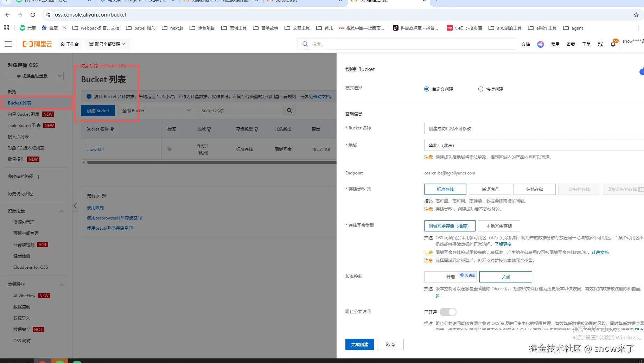Open the region selection dropdown
The image size is (644, 363).
click(534, 145)
